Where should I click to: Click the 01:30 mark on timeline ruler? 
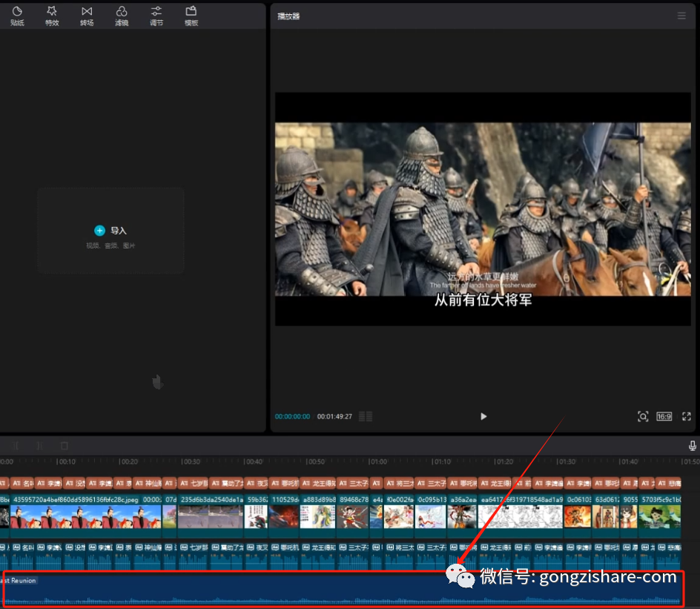(566, 461)
